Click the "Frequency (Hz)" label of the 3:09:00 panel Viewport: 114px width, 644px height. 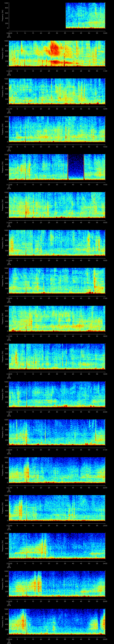(3, 16)
